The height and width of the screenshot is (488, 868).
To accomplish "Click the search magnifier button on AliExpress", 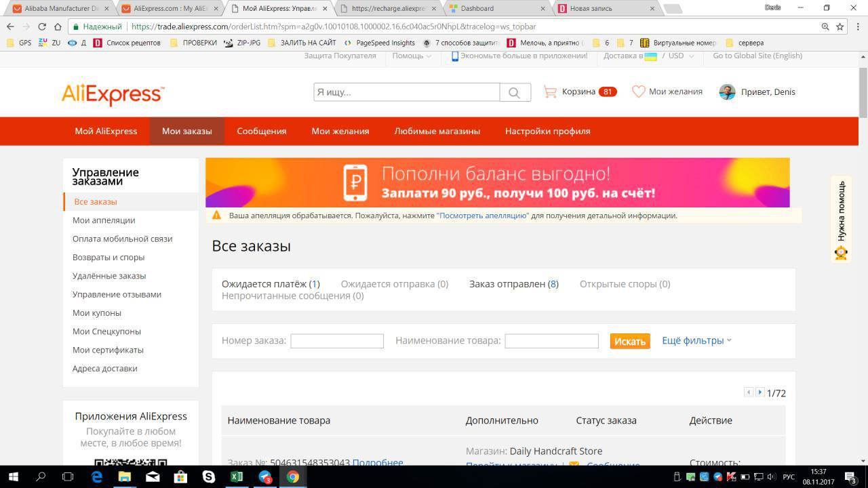I will [515, 92].
